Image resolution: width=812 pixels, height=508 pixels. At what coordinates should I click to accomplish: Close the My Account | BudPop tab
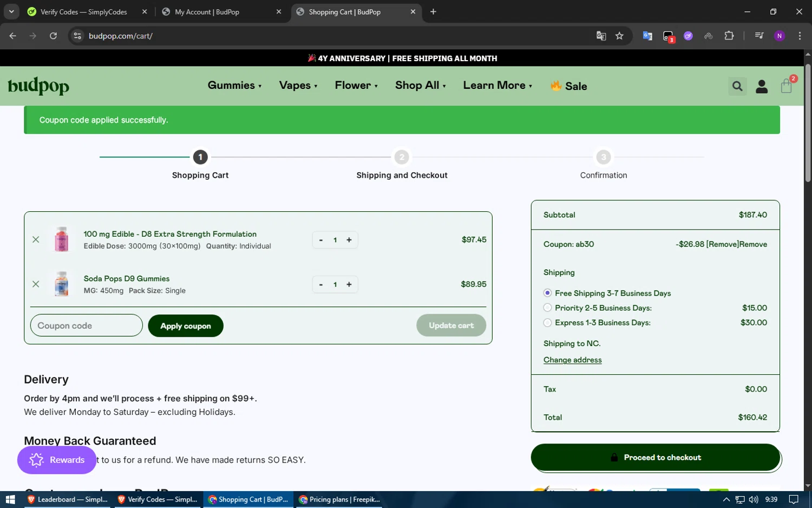(x=279, y=11)
